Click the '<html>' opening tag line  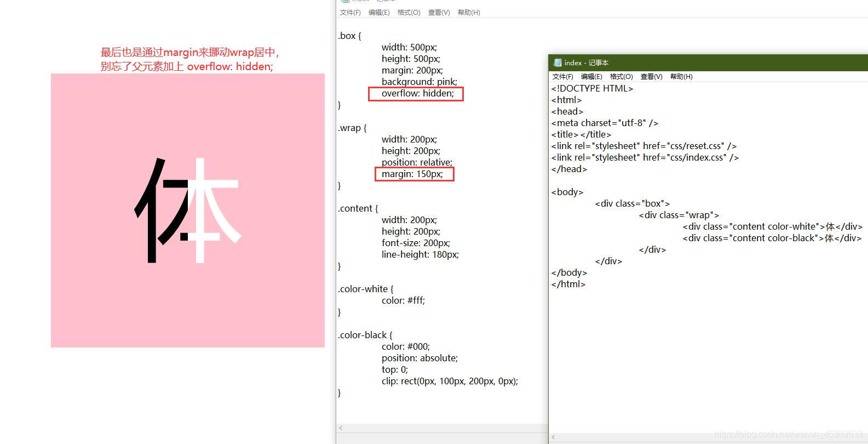pos(567,100)
